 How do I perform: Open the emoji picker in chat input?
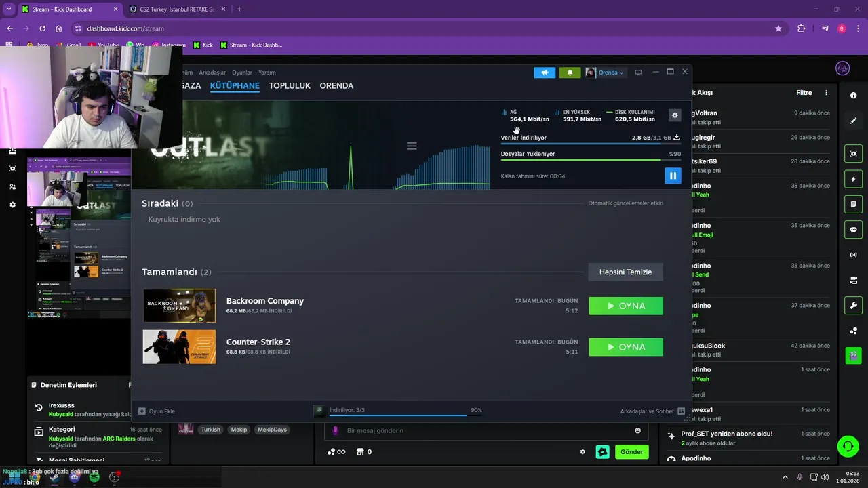click(x=638, y=430)
